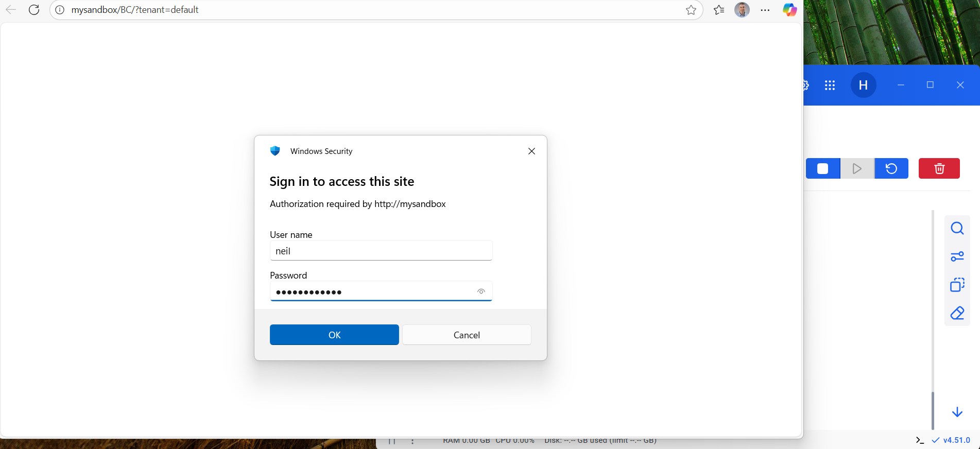980x449 pixels.
Task: Open settings gear in blue header
Action: tap(806, 85)
